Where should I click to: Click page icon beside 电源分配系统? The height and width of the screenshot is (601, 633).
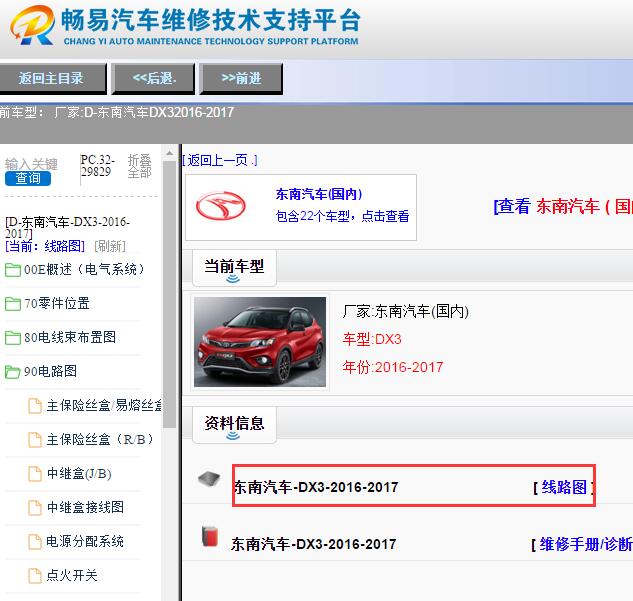tap(35, 541)
